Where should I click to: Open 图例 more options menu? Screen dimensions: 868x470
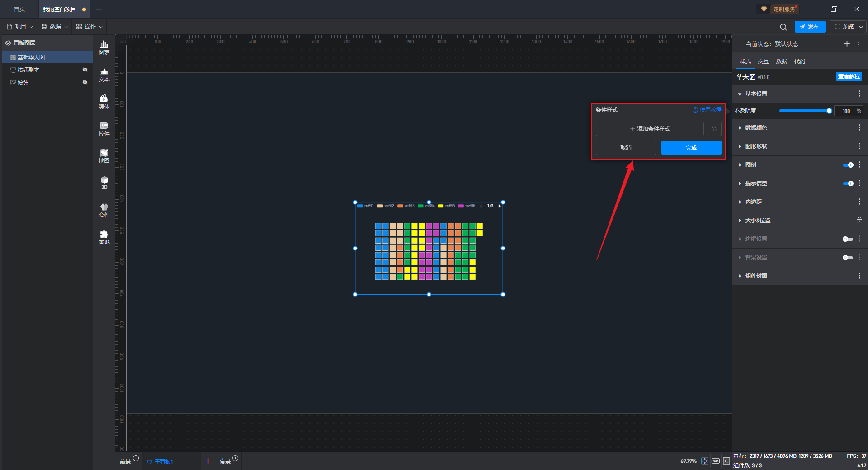tap(859, 164)
